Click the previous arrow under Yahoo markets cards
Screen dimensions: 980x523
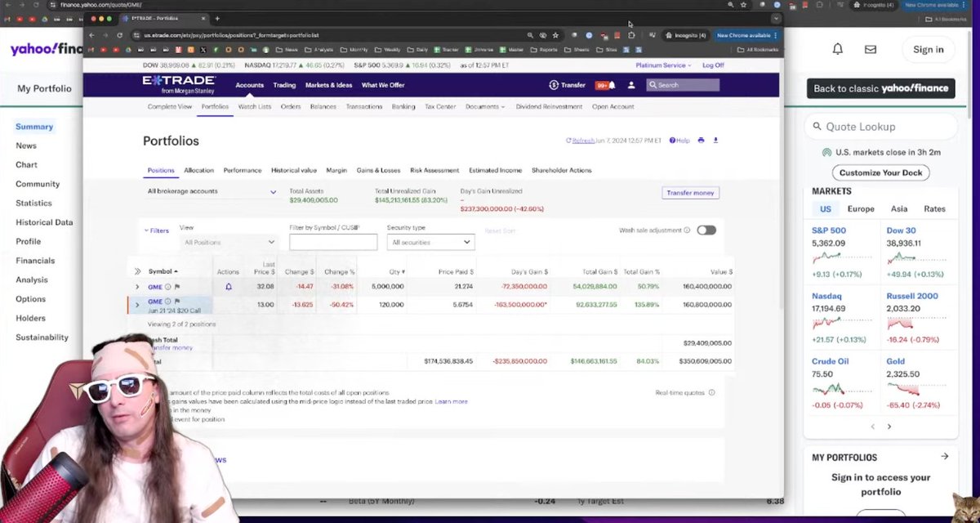(872, 427)
